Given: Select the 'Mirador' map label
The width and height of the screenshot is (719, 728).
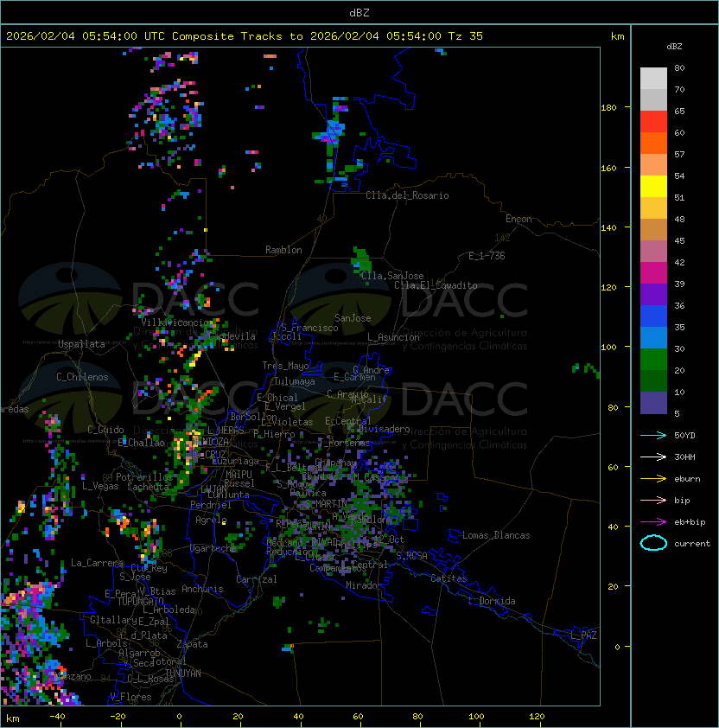Looking at the screenshot, I should 364,585.
